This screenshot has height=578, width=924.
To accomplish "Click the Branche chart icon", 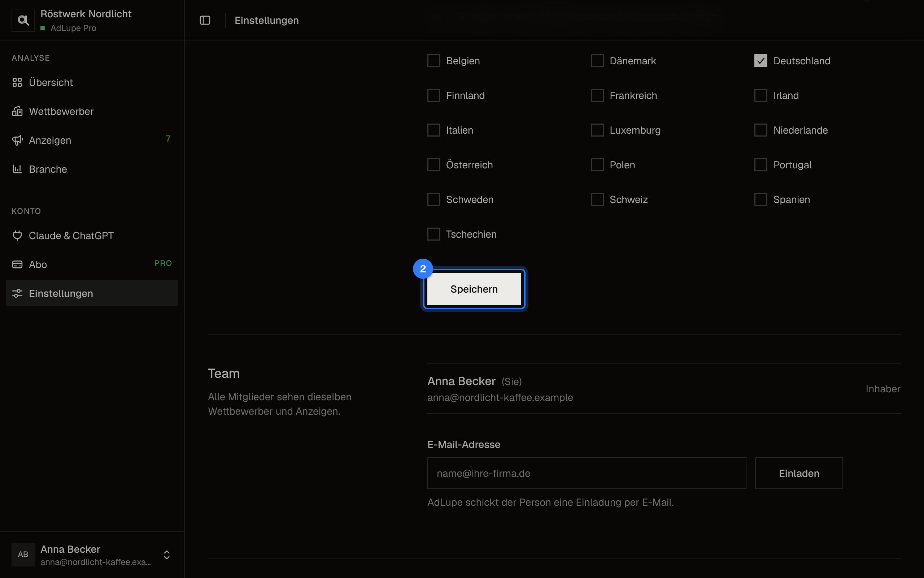I will pyautogui.click(x=17, y=169).
